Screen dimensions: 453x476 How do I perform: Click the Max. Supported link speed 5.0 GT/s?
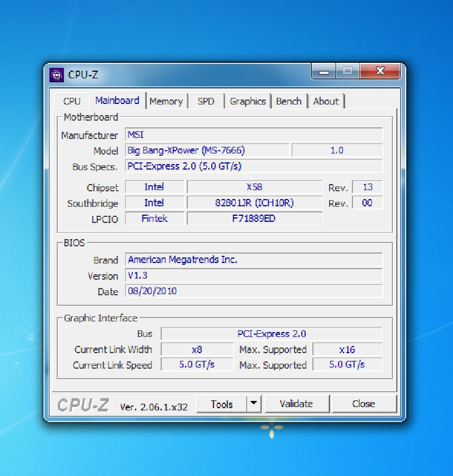347,365
